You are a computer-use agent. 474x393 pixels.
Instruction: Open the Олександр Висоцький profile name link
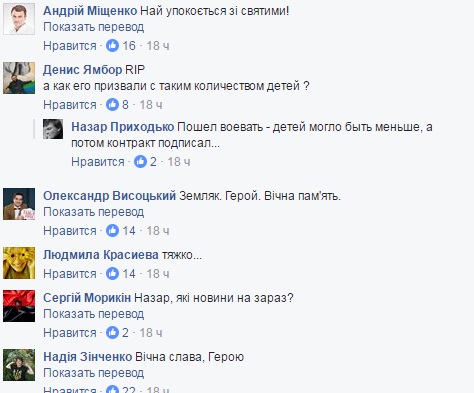pos(110,196)
